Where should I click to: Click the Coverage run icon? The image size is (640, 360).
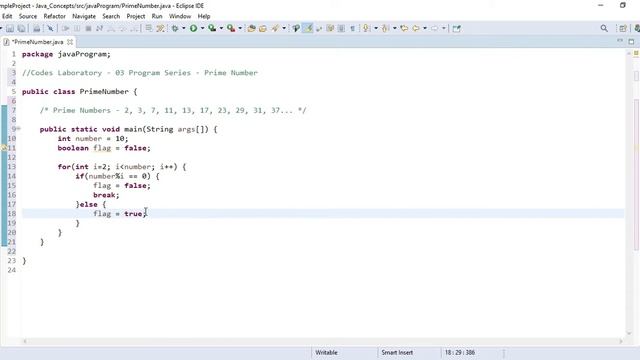(212, 28)
